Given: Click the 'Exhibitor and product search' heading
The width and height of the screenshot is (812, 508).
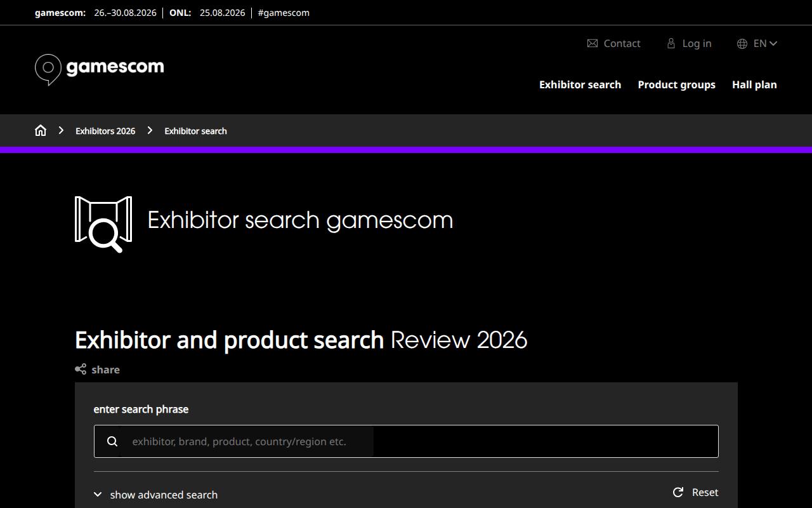Looking at the screenshot, I should pos(230,340).
